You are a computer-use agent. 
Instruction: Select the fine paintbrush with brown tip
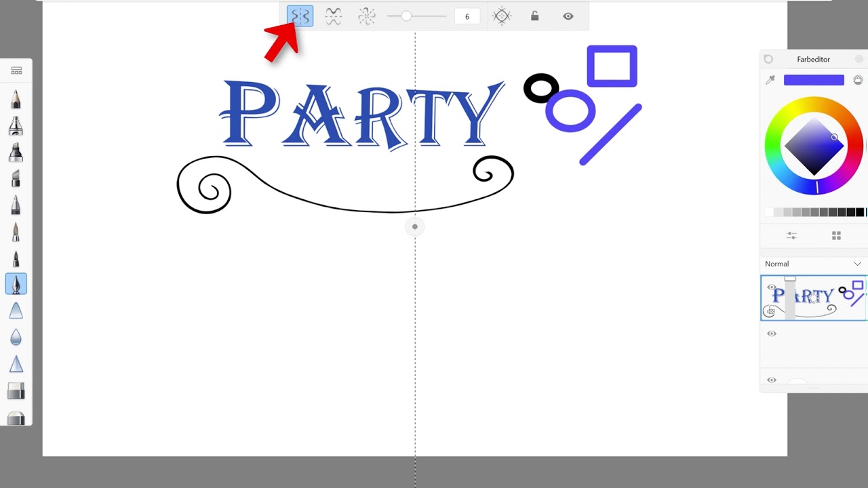click(16, 231)
